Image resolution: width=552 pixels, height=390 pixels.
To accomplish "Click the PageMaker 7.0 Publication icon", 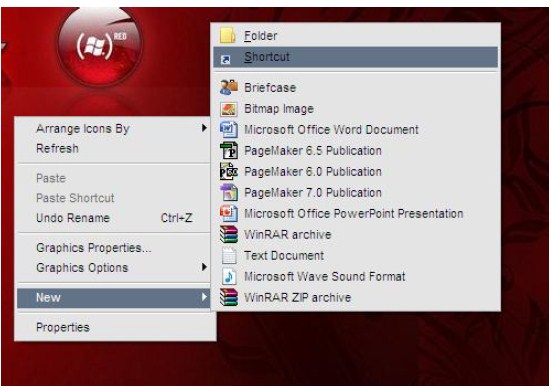I will [229, 193].
